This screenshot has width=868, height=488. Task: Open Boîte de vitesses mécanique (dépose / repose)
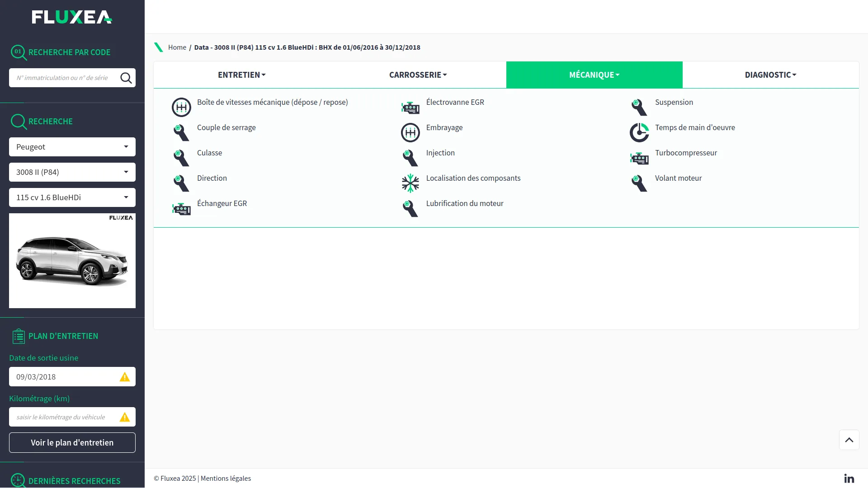(273, 103)
